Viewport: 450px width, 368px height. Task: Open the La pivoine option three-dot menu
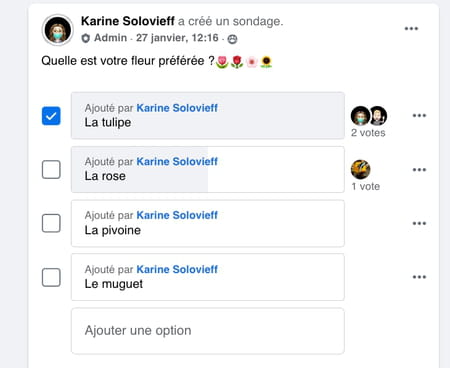[419, 223]
